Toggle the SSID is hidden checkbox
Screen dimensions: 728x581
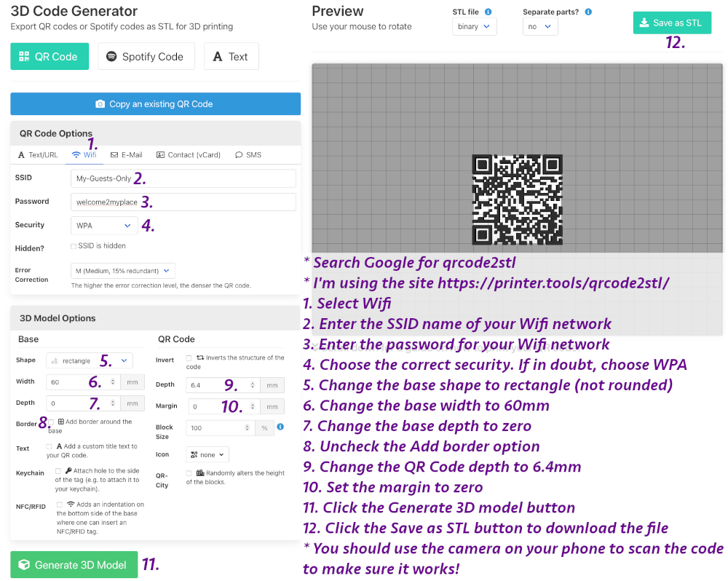point(74,246)
